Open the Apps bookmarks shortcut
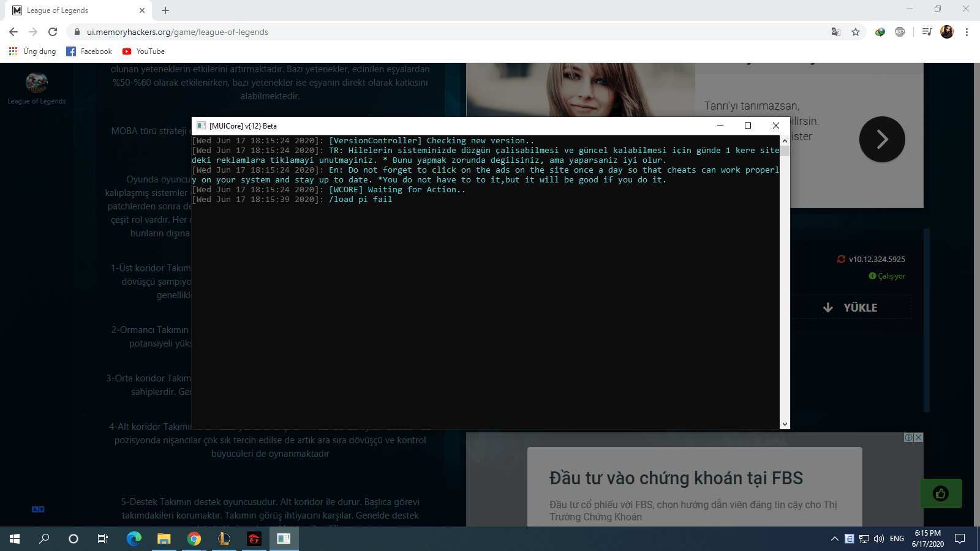Screen dimensions: 980x551 pyautogui.click(x=32, y=51)
